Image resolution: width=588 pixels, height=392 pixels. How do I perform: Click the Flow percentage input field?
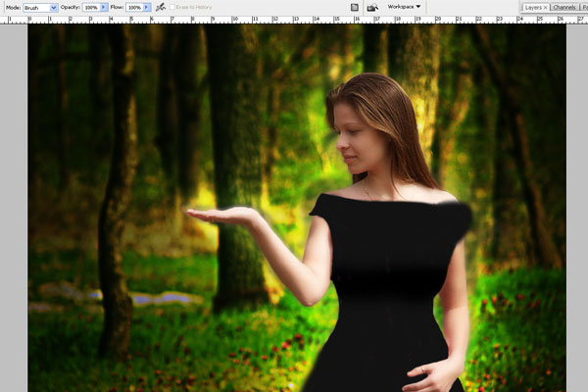point(134,7)
